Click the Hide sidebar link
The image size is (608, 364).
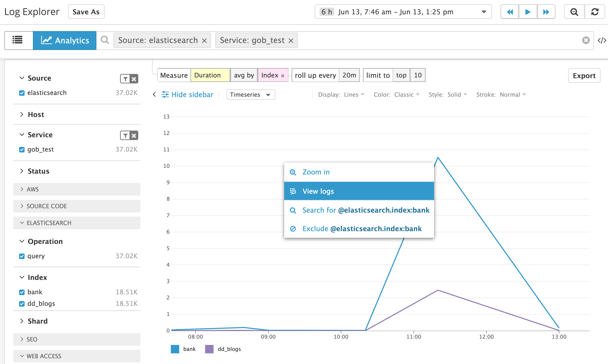192,94
